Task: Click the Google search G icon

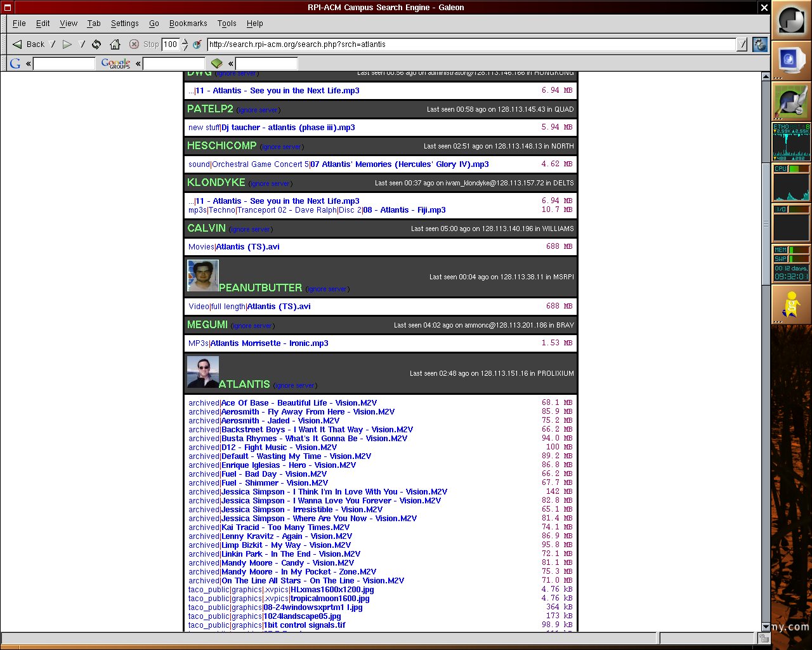Action: click(15, 63)
